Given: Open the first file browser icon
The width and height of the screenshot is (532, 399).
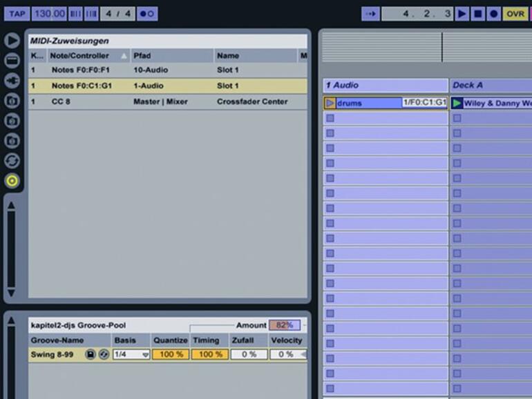Looking at the screenshot, I should pyautogui.click(x=12, y=101).
